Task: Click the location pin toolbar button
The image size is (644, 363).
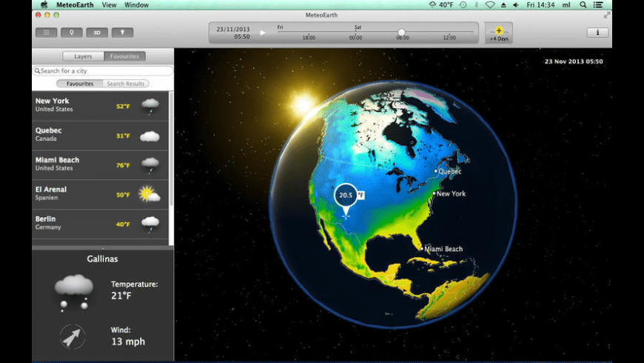Action: 72,33
